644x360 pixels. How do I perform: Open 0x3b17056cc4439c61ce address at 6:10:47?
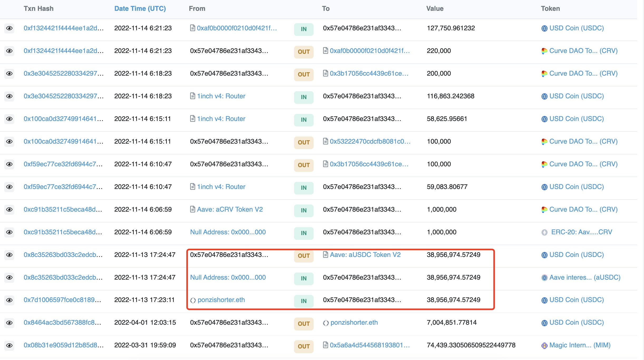tap(369, 164)
